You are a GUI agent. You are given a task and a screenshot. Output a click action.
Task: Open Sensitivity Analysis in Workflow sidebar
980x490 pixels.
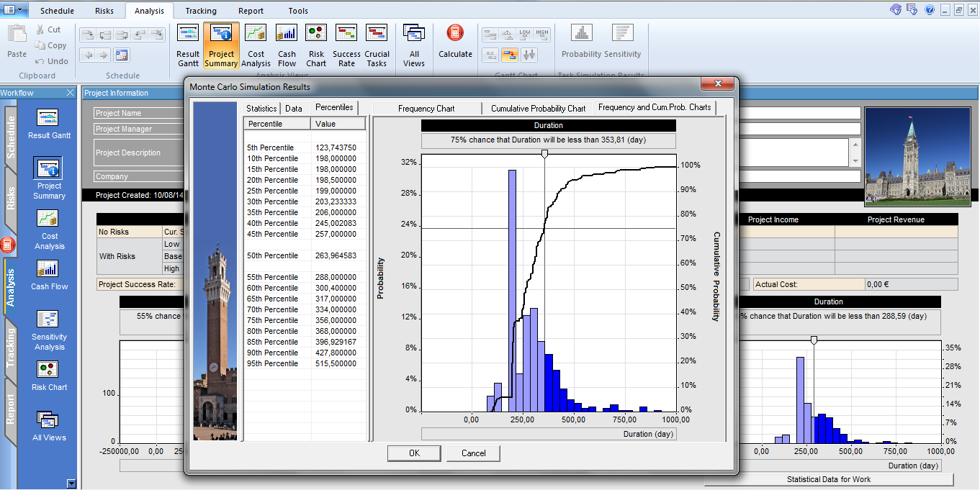(x=49, y=330)
